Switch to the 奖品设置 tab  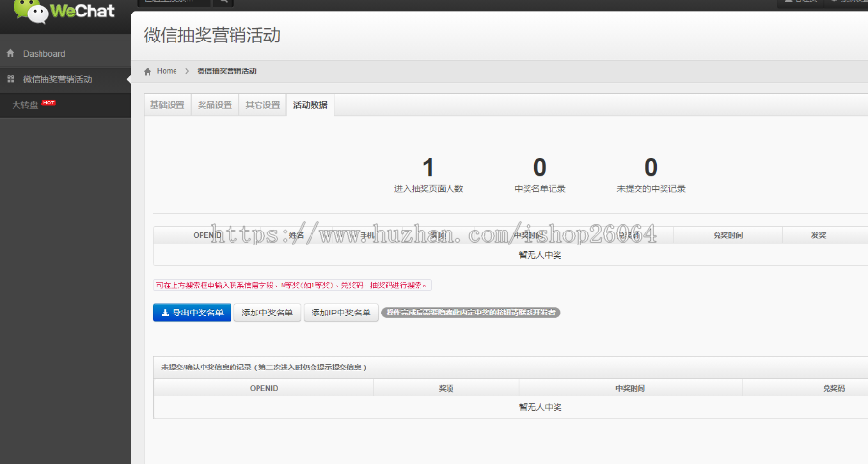[214, 105]
